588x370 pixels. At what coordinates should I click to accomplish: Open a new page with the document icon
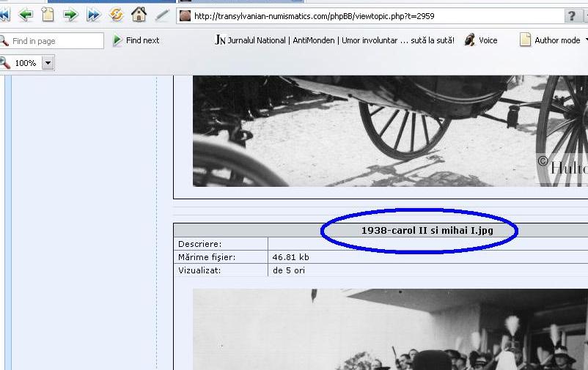[x=48, y=15]
